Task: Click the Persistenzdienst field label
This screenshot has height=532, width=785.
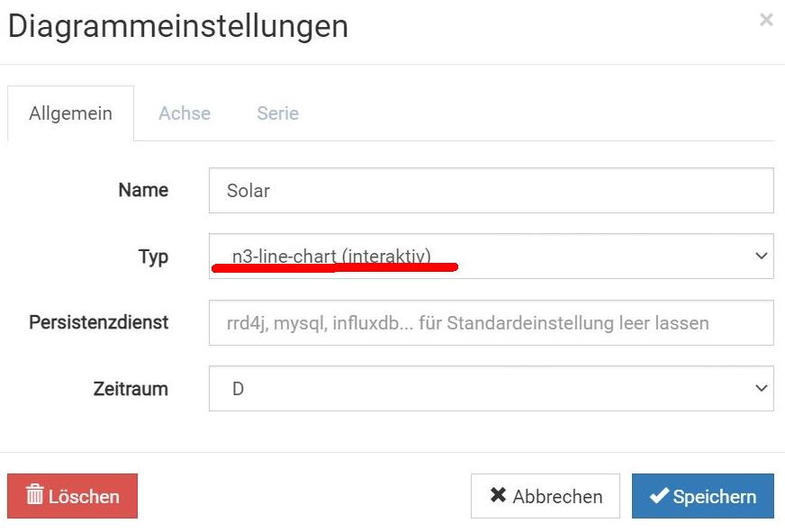Action: pyautogui.click(x=99, y=322)
